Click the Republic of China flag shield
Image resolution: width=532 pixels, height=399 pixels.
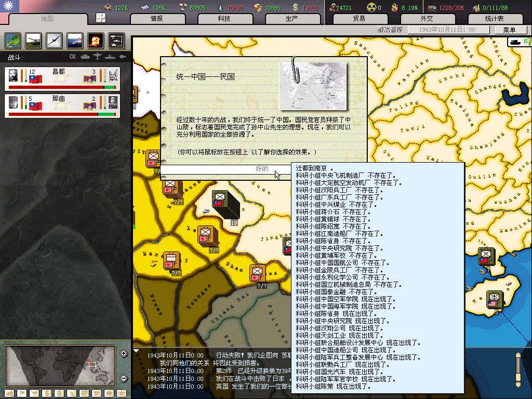coord(10,6)
